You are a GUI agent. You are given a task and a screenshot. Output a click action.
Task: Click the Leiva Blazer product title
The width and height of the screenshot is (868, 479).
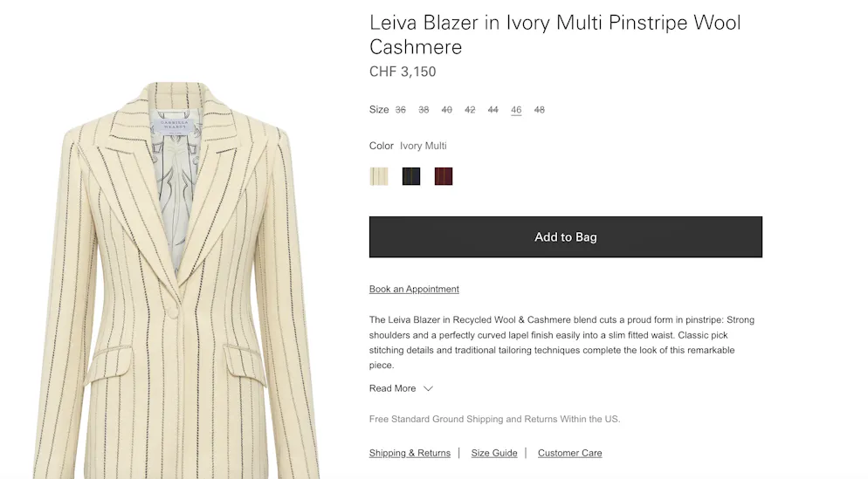555,34
